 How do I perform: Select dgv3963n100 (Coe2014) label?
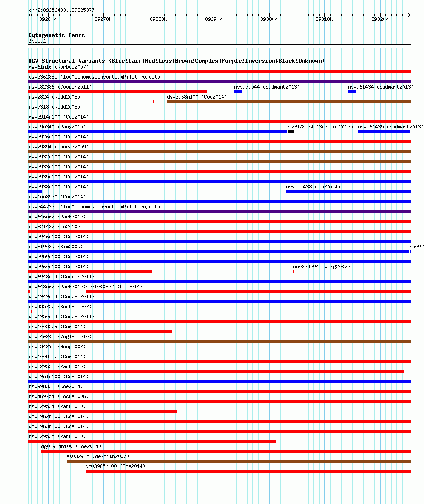click(59, 425)
